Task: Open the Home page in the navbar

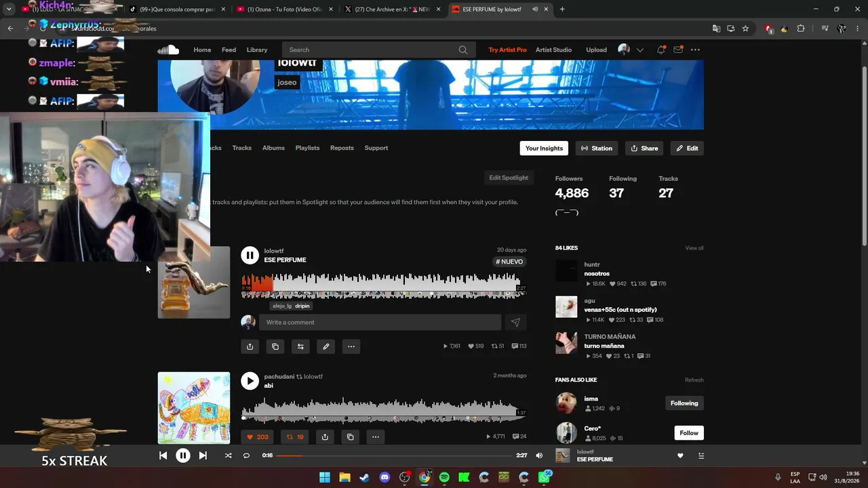Action: 202,49
